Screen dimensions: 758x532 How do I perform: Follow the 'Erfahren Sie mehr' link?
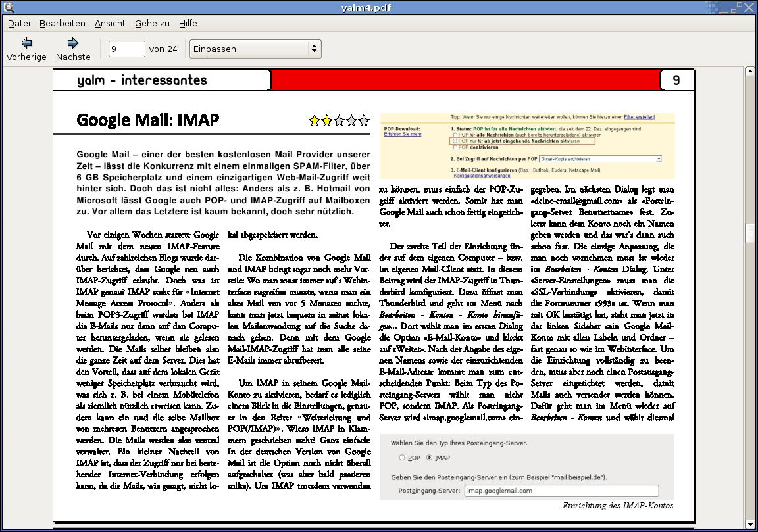[x=403, y=134]
